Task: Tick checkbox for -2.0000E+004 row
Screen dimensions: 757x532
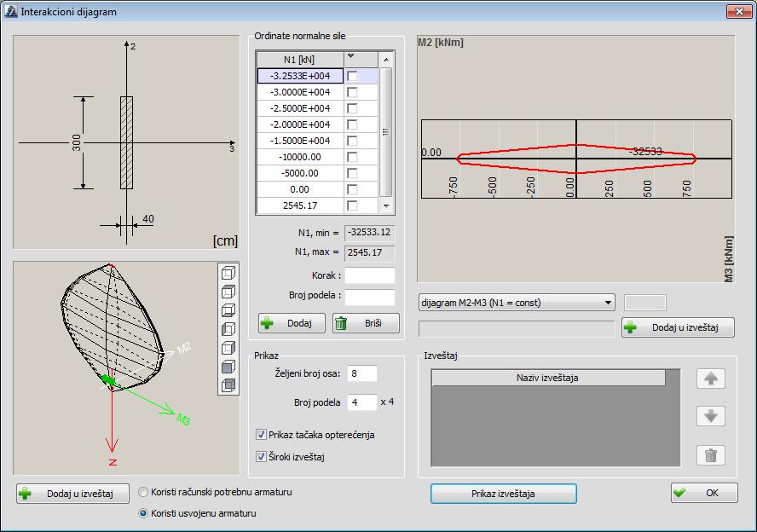Action: pyautogui.click(x=352, y=125)
